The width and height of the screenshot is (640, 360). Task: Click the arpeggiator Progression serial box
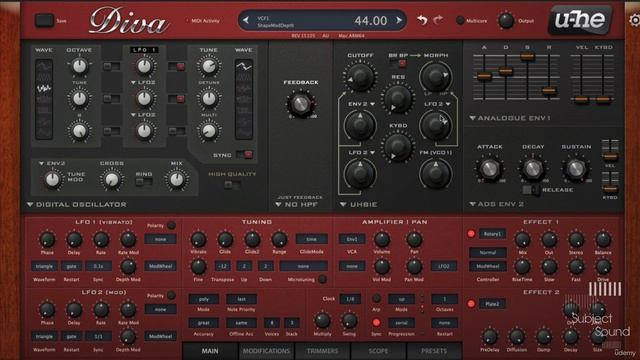pyautogui.click(x=402, y=323)
